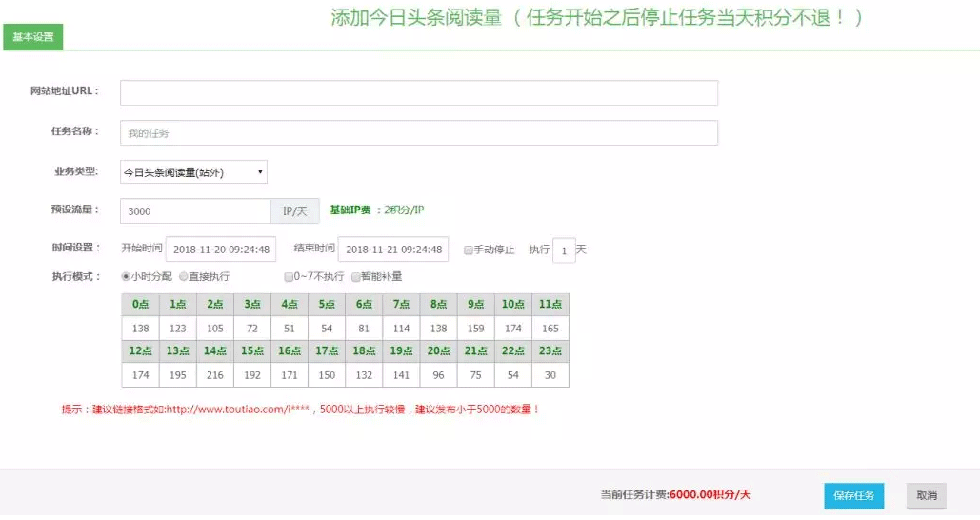Click the 14点 value cell showing 216
Image resolution: width=980 pixels, height=520 pixels.
pyautogui.click(x=215, y=375)
